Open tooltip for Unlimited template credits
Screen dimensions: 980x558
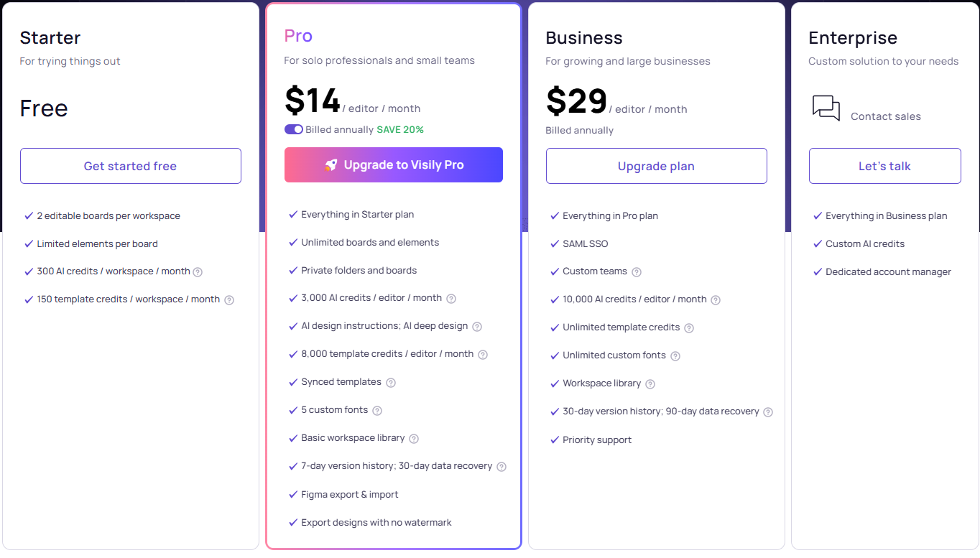point(689,327)
